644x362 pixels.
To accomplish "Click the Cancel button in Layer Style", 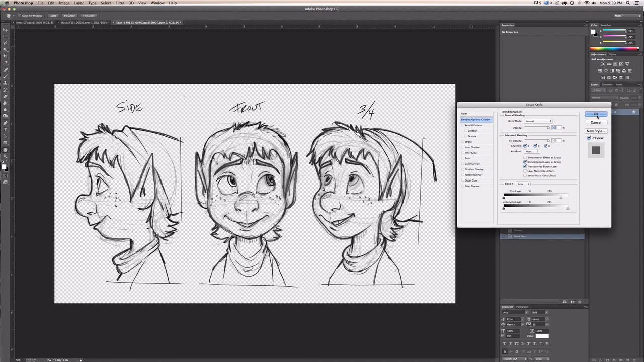I will [x=596, y=122].
